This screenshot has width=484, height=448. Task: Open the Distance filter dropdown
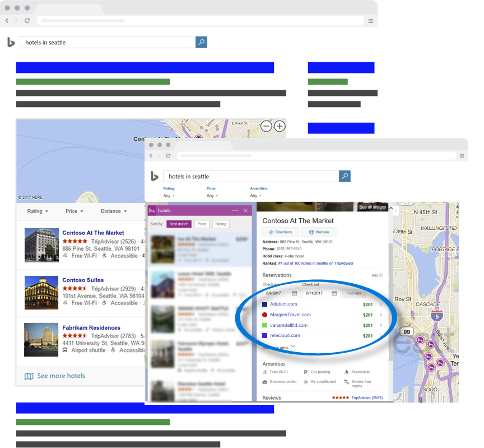click(114, 211)
